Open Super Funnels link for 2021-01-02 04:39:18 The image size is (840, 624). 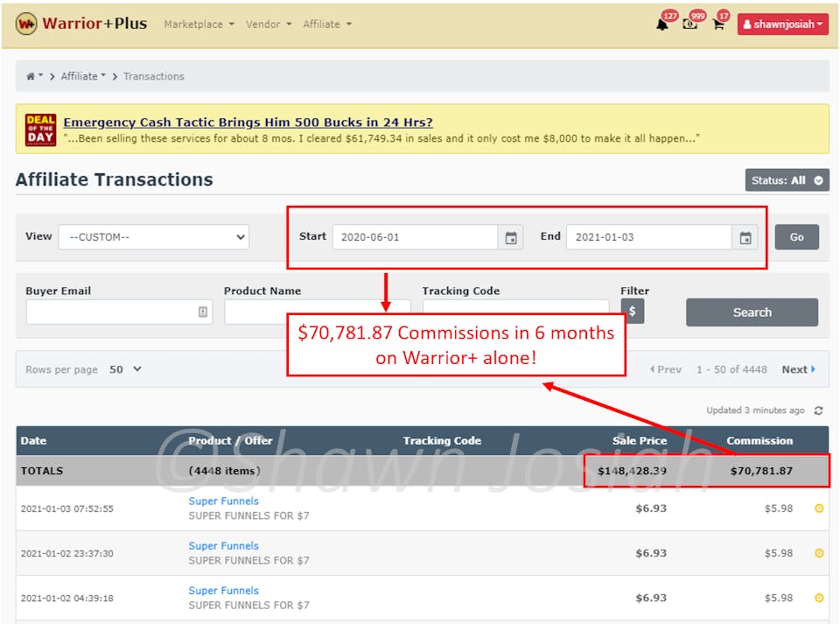coord(223,590)
